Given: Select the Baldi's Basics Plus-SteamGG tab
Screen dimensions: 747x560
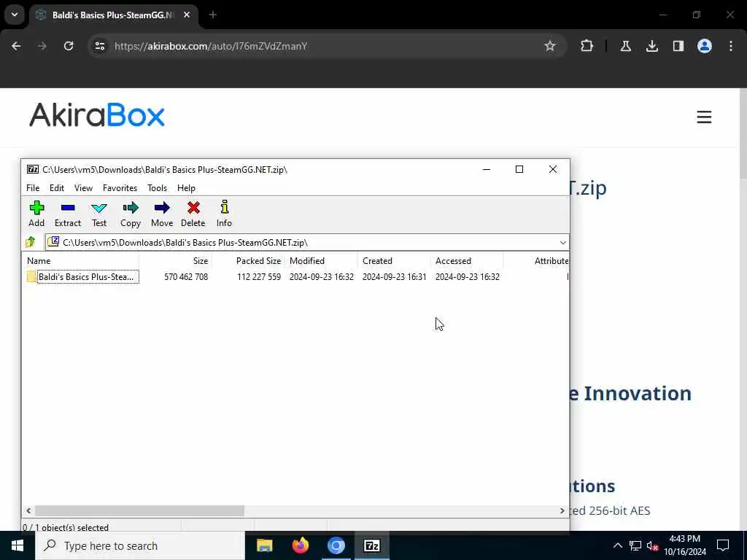Looking at the screenshot, I should coord(113,15).
